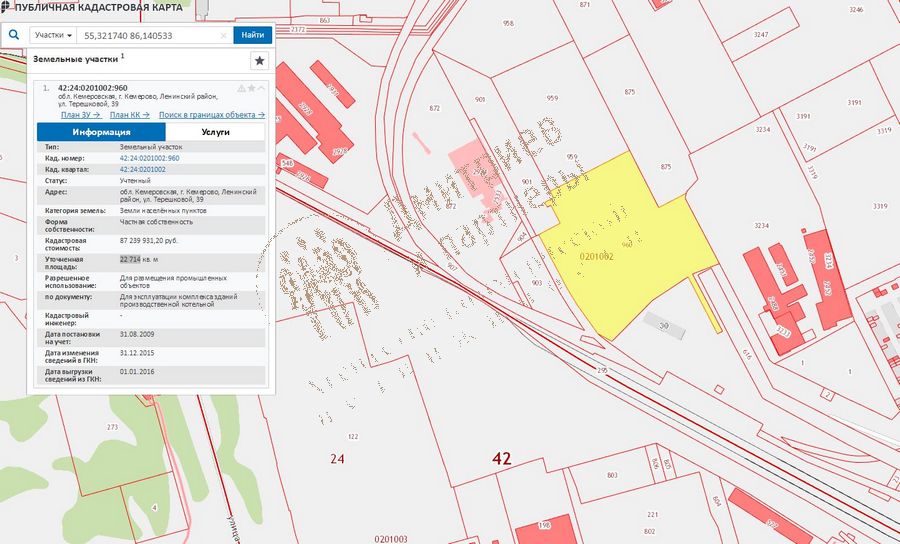This screenshot has width=900, height=544.
Task: Click Земли населённых пунктов category value
Action: pos(163,211)
